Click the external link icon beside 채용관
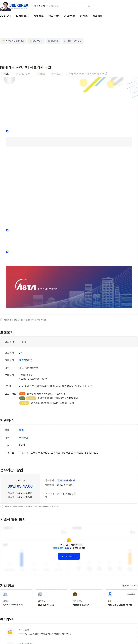 click(106, 73)
